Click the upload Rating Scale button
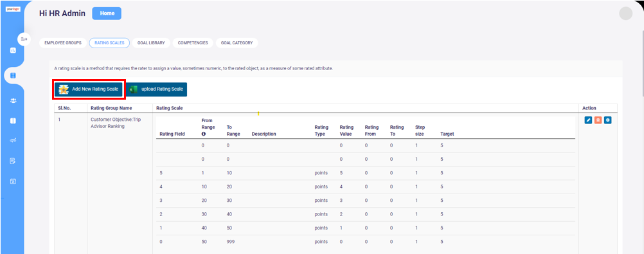Viewport: 644px width, 254px height. [156, 89]
